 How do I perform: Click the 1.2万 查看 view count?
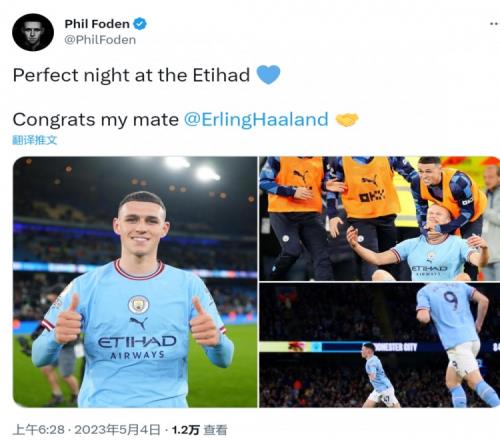click(199, 430)
